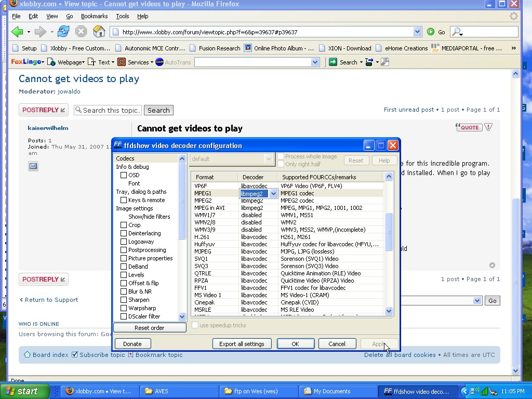532x399 pixels.
Task: Enable the Deinterlacing checkbox
Action: tap(124, 233)
